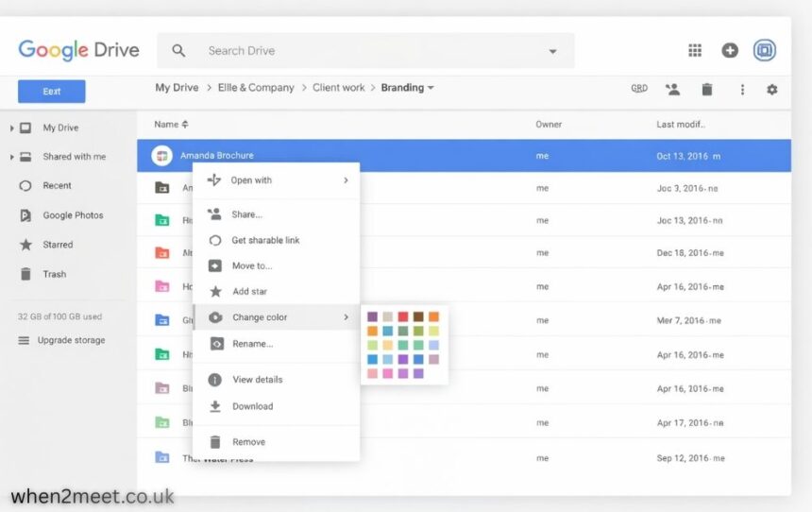Click the plus circle icon in the header
812x512 pixels.
click(730, 50)
